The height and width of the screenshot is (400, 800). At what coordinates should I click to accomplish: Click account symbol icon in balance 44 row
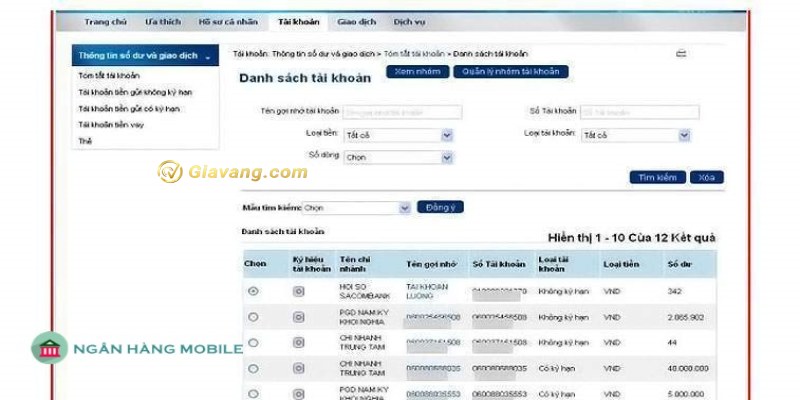tap(298, 342)
